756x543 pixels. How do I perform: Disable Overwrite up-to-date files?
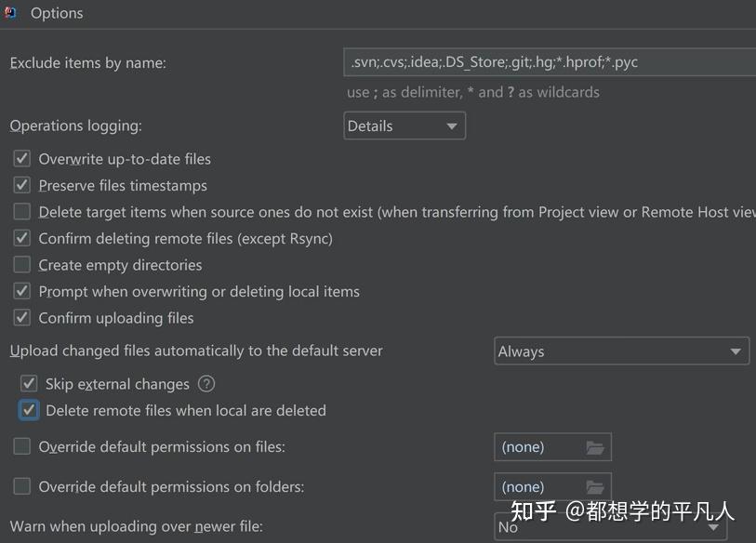pyautogui.click(x=20, y=158)
